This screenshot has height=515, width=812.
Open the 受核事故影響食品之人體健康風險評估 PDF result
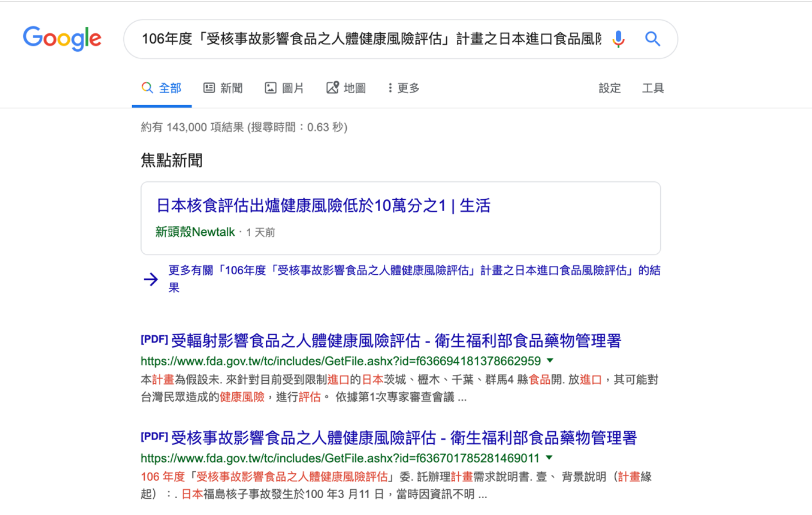403,438
